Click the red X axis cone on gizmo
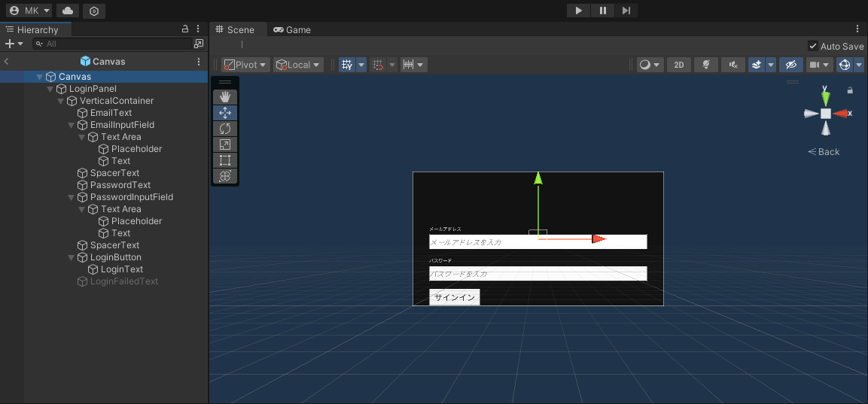The height and width of the screenshot is (404, 868). click(x=840, y=114)
